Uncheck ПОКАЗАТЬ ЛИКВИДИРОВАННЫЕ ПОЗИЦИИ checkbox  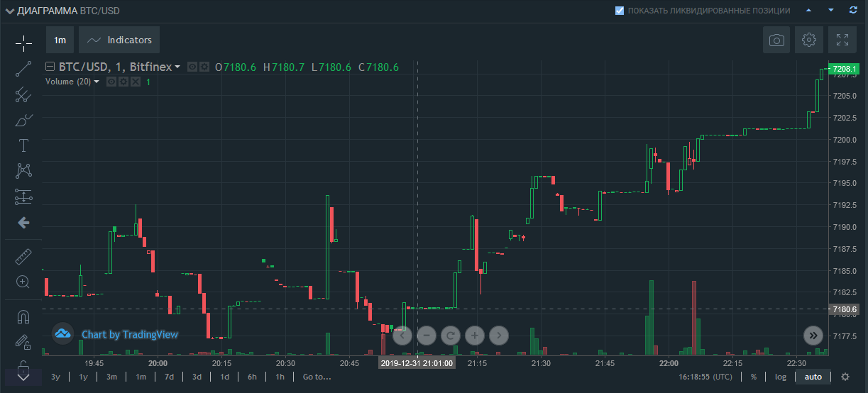pyautogui.click(x=620, y=11)
